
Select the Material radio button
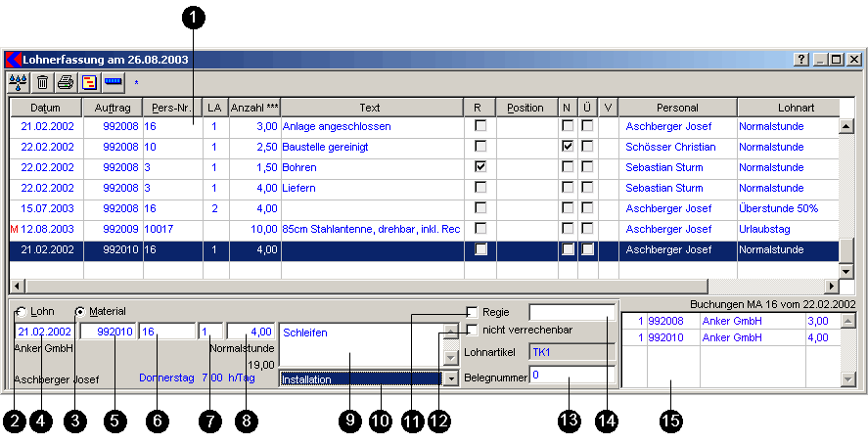coord(80,312)
